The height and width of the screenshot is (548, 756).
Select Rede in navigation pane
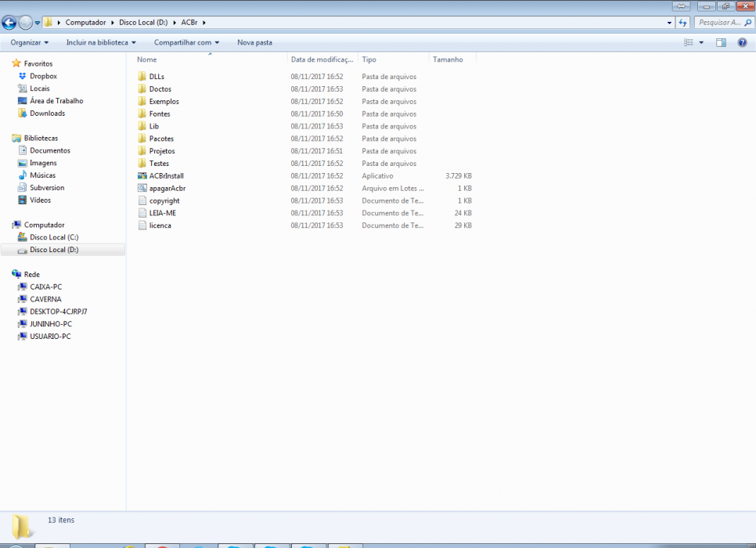click(32, 275)
